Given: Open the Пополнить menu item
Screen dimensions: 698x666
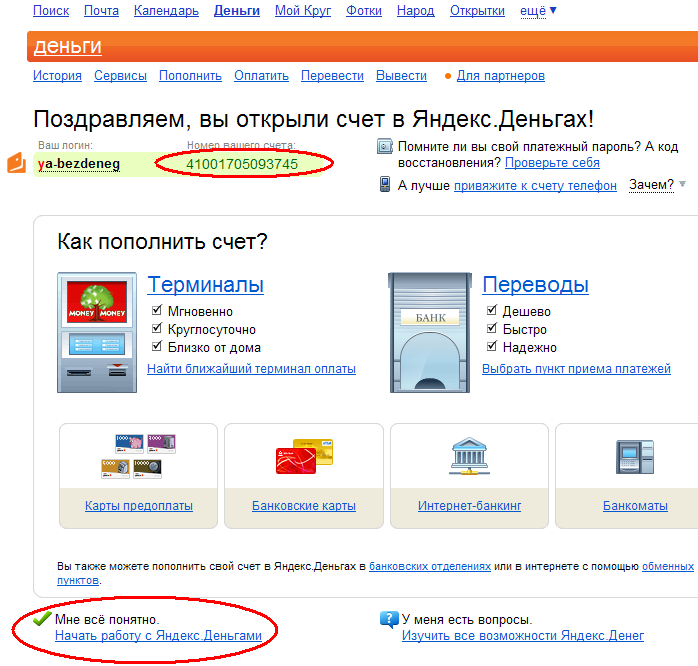Looking at the screenshot, I should (x=190, y=76).
